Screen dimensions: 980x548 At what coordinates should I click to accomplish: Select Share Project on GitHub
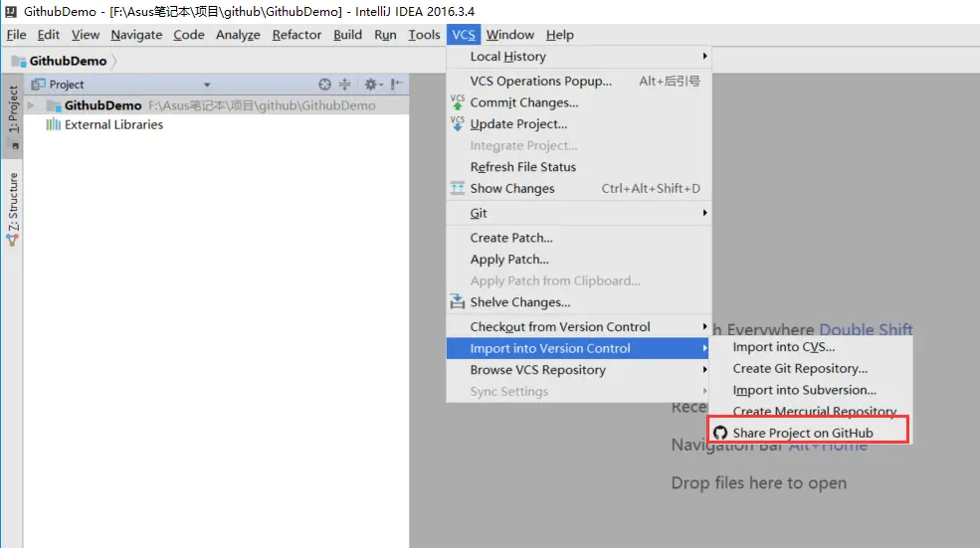[810, 433]
